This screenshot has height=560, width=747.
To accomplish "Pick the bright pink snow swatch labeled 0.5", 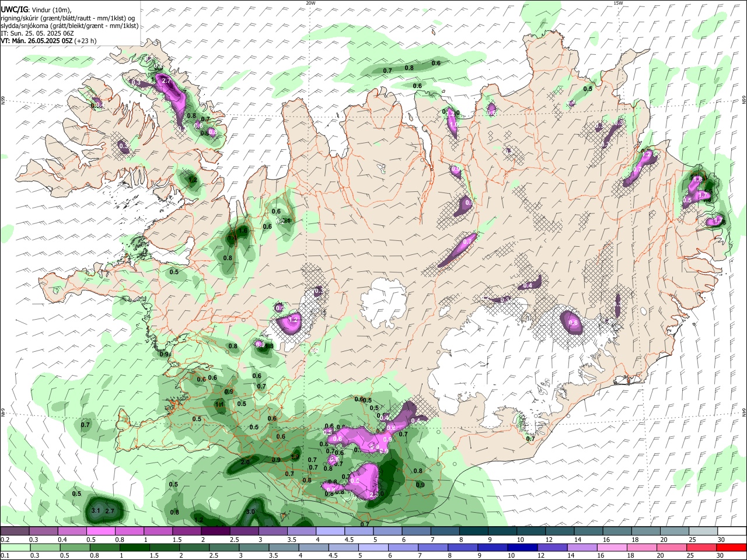I will tap(100, 531).
